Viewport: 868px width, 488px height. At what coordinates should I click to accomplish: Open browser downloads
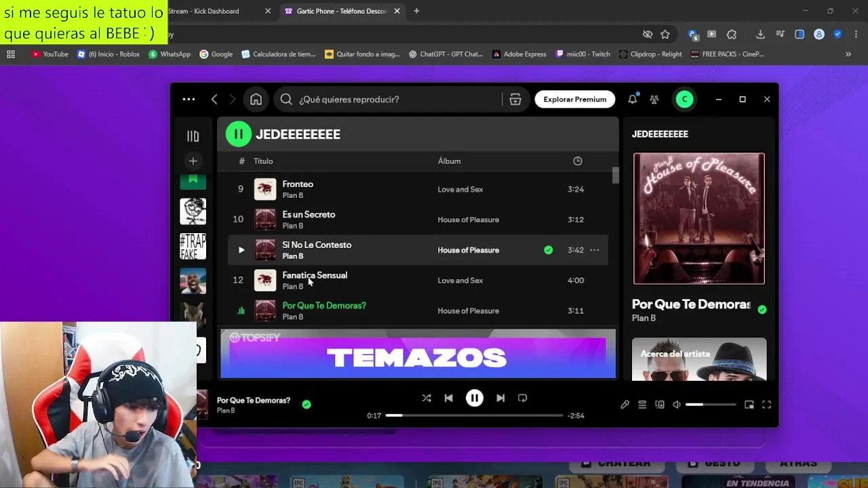pyautogui.click(x=760, y=35)
